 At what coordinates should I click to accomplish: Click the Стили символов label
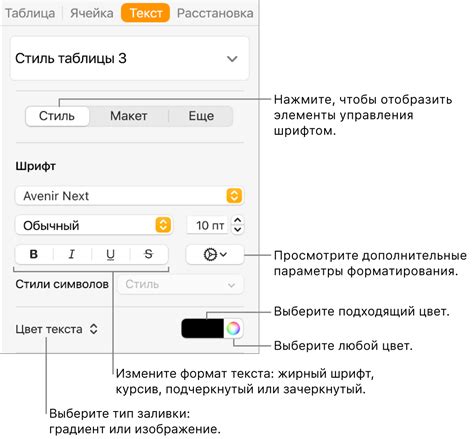(62, 284)
